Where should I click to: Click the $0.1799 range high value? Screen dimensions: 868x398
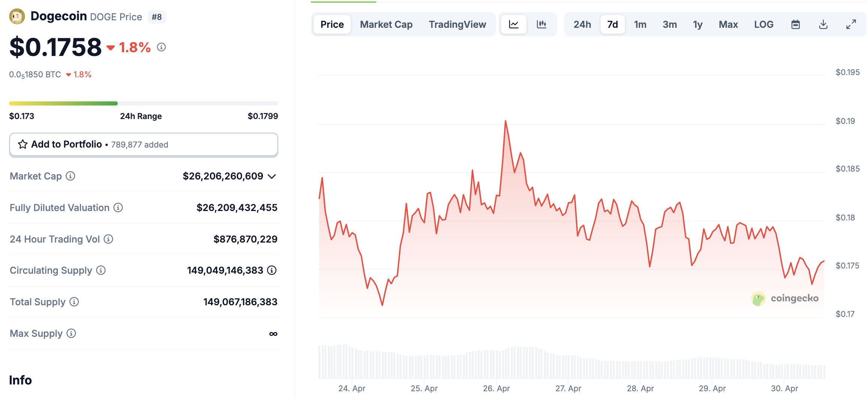(x=263, y=116)
